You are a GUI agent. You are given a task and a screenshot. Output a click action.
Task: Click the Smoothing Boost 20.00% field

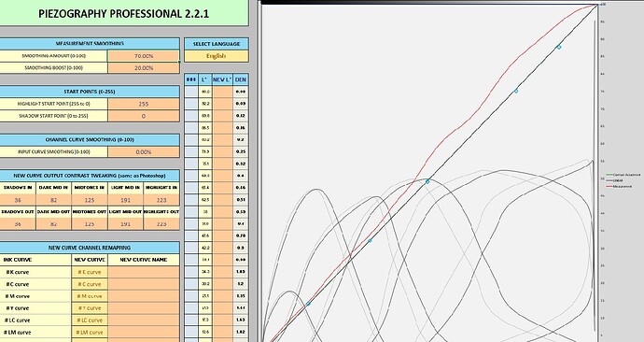pos(144,68)
